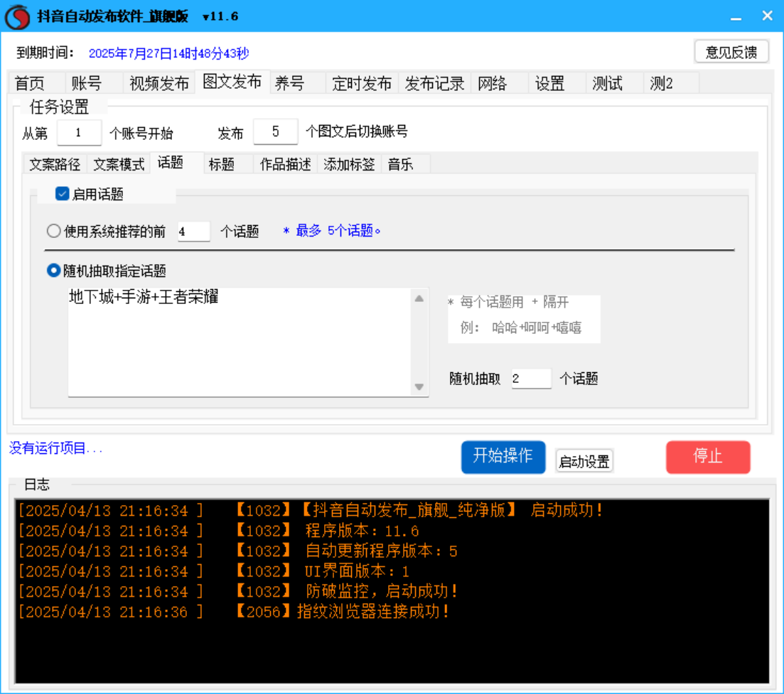Choose 随机抽取指定话题 radio option

point(53,271)
